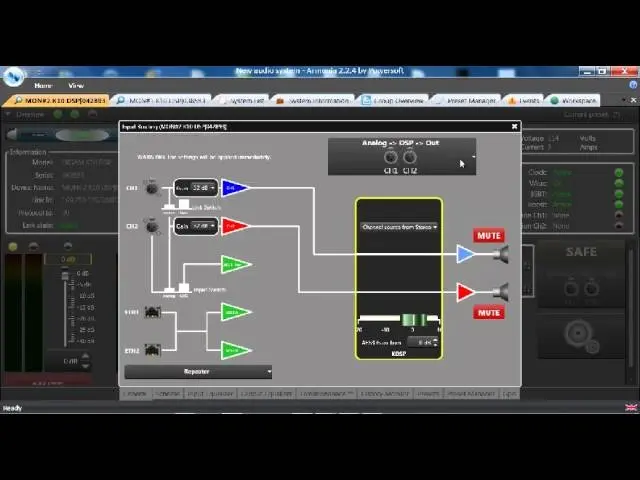Click the upper output speaker icon
Screen dimensions: 640x480
click(x=500, y=254)
